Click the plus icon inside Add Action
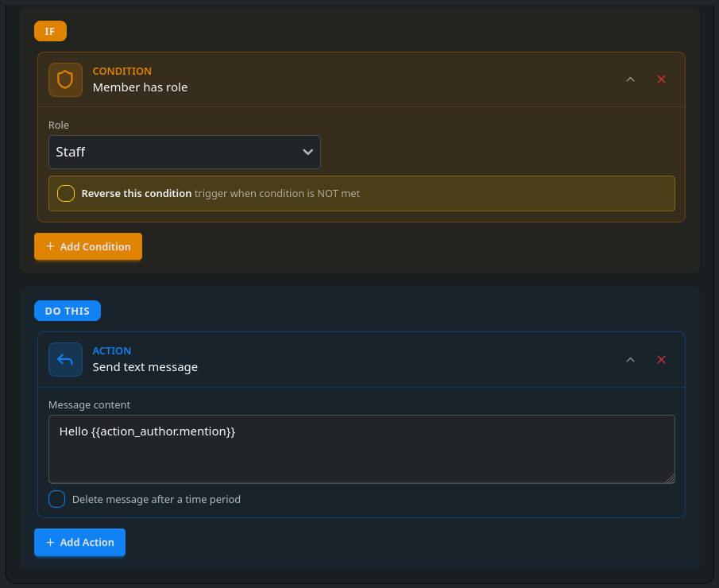This screenshot has height=588, width=719. (49, 542)
